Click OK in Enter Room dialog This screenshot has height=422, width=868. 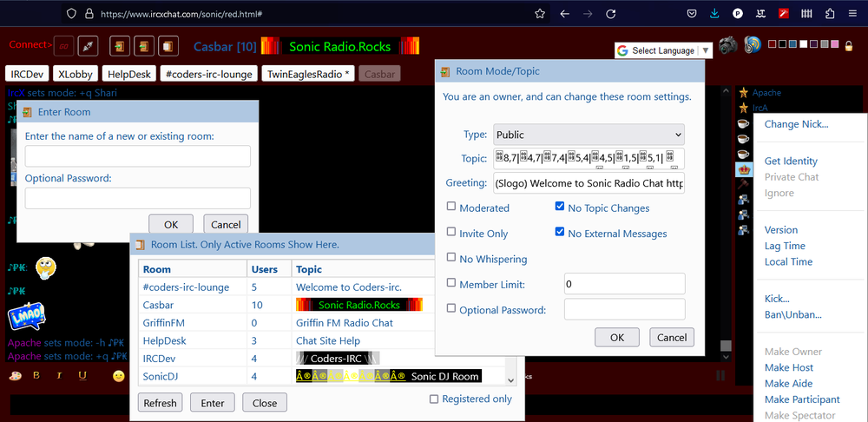[171, 224]
